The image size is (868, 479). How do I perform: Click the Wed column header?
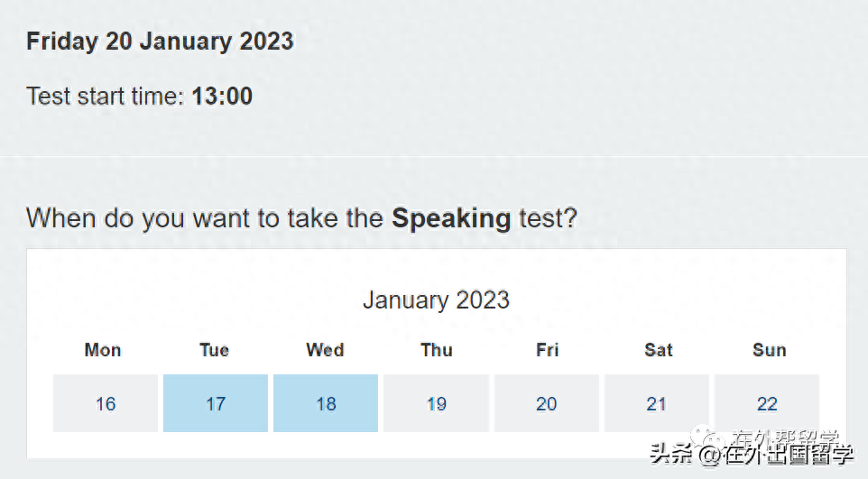click(x=326, y=350)
